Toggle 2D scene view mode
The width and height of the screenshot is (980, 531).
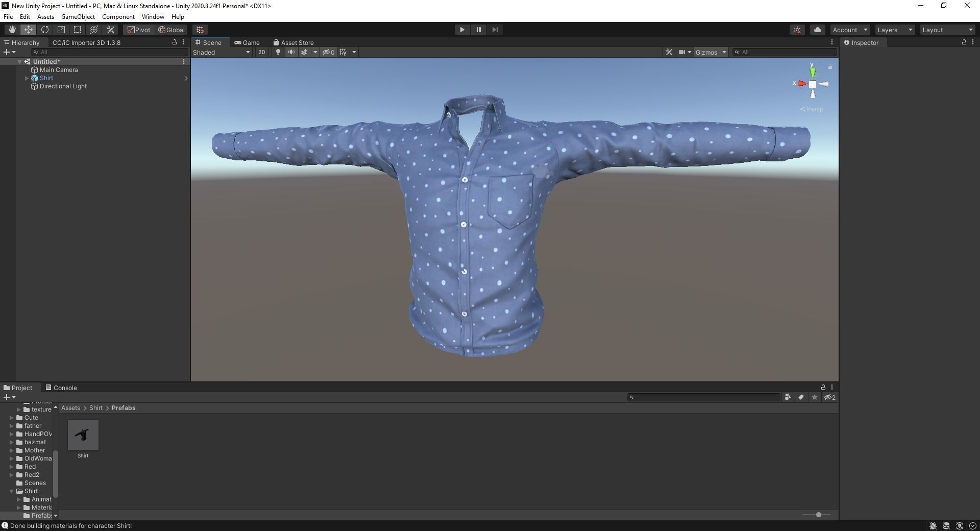tap(261, 52)
